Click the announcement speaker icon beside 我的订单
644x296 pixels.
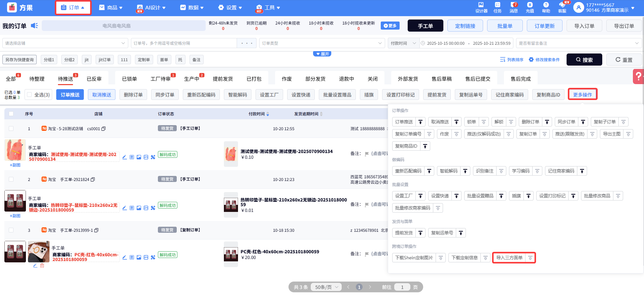pos(34,26)
